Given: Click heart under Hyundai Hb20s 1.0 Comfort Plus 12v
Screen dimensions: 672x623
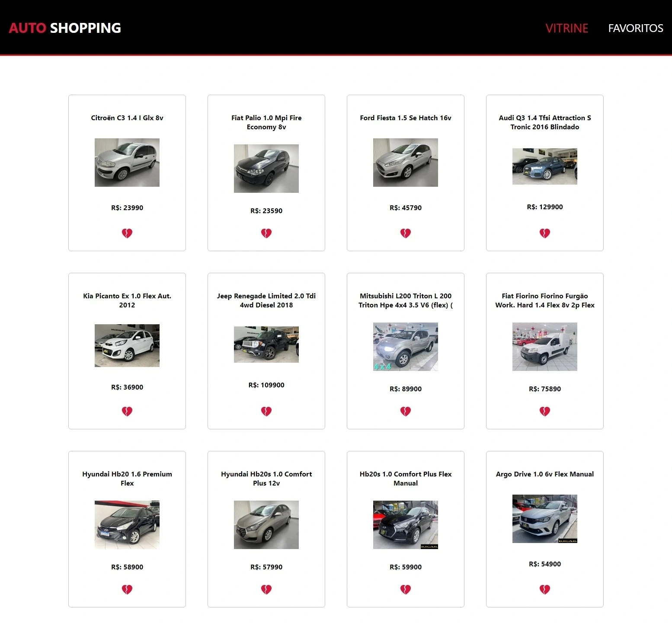Looking at the screenshot, I should click(x=266, y=590).
